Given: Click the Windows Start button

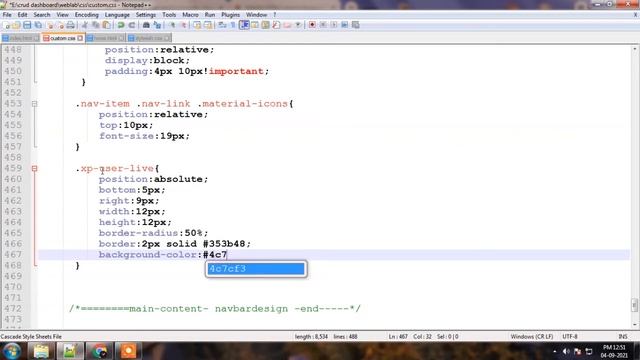Looking at the screenshot, I should (x=12, y=351).
